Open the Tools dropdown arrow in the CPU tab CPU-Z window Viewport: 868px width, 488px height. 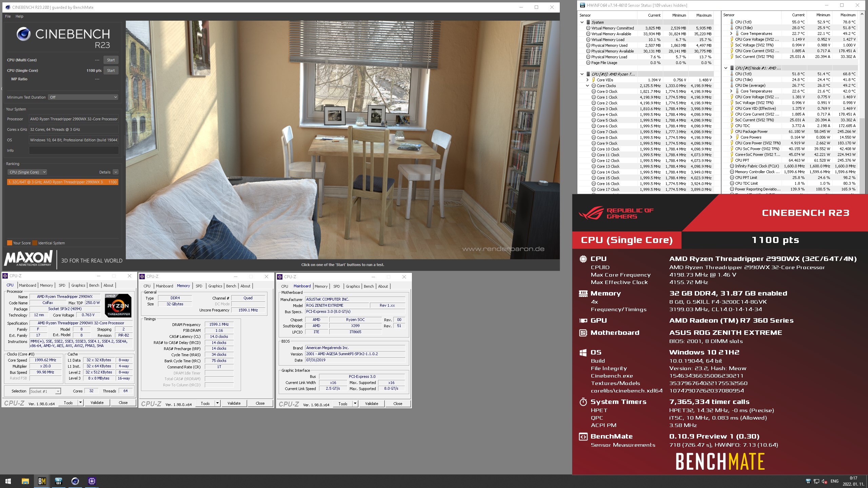click(x=81, y=403)
